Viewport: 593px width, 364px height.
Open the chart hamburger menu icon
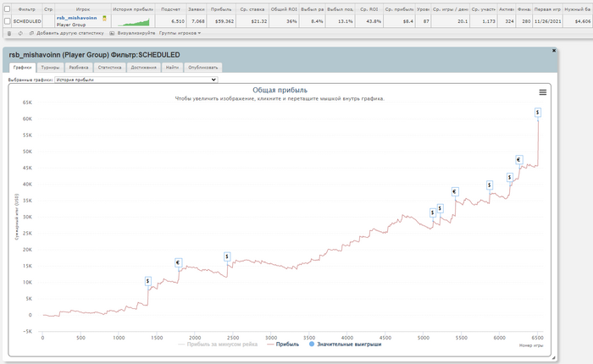[543, 92]
